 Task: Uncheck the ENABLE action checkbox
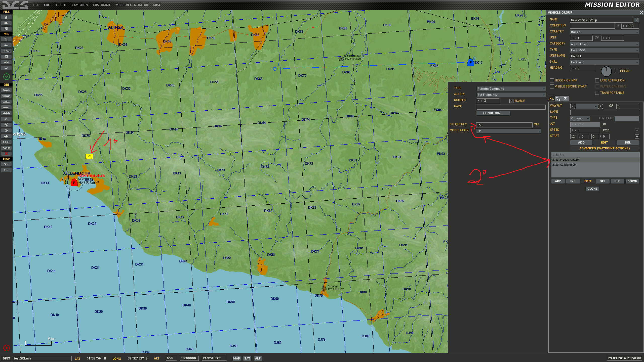click(x=511, y=101)
